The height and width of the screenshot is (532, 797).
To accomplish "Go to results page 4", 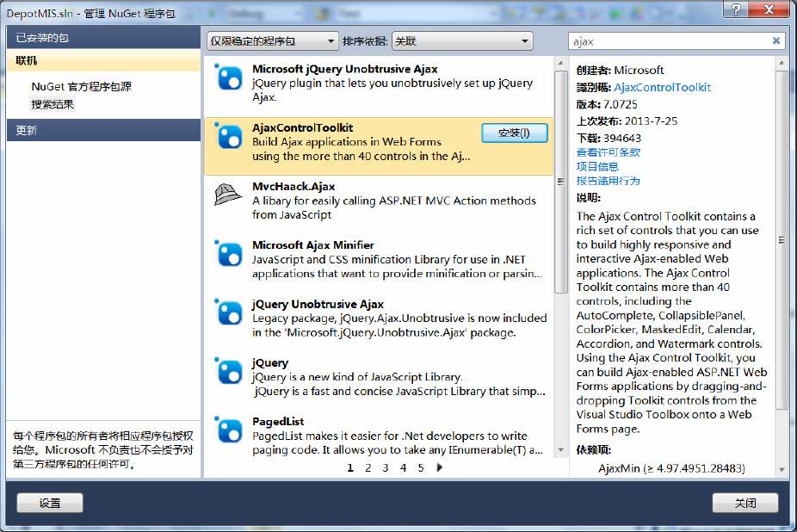I will pos(403,467).
